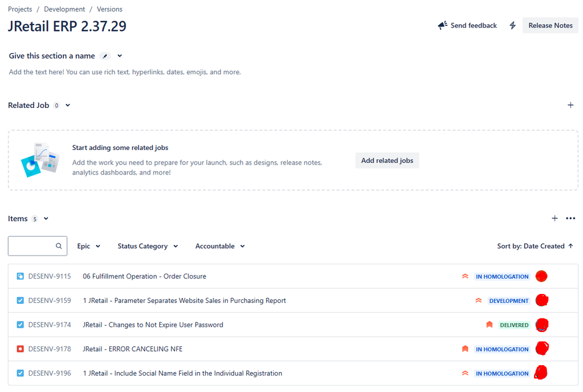Open the Epic filter dropdown

pos(89,246)
